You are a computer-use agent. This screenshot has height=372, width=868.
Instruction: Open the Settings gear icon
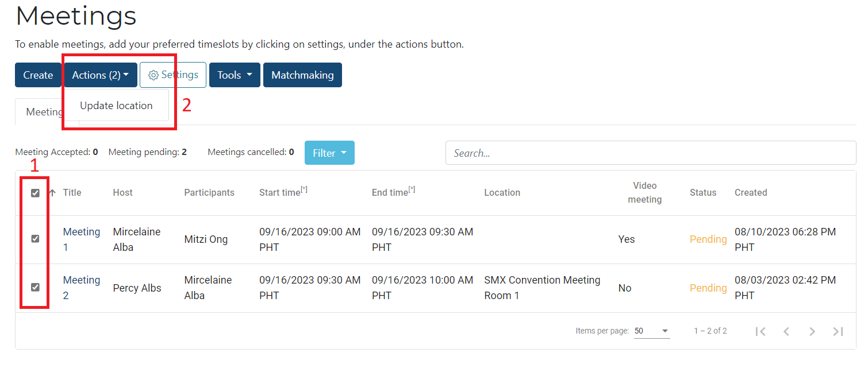(154, 75)
